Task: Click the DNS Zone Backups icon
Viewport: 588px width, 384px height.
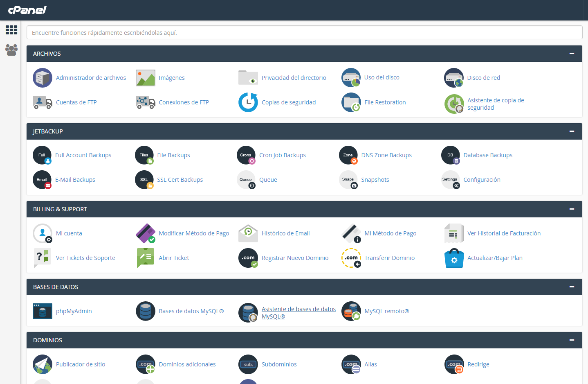Action: (x=348, y=156)
